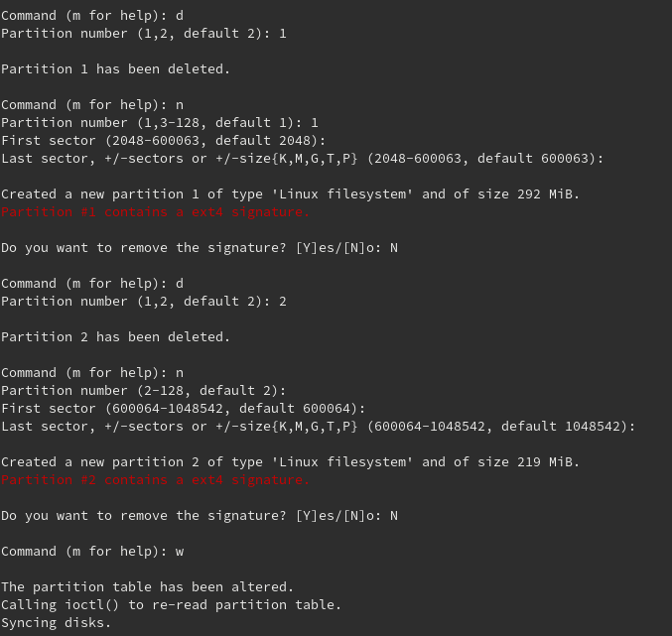672x636 pixels.
Task: Click the 'Calling ioctl() to re-read partition table' line
Action: click(171, 605)
